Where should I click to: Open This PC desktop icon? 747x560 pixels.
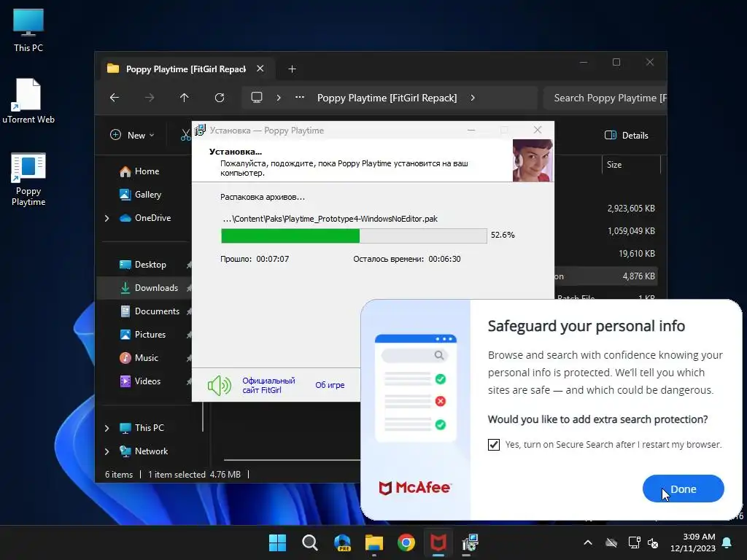point(28,30)
